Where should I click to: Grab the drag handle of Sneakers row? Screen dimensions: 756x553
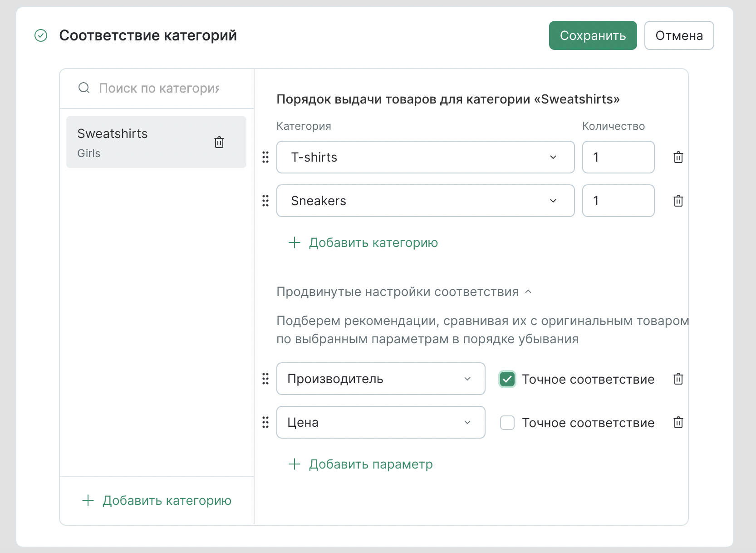click(265, 201)
